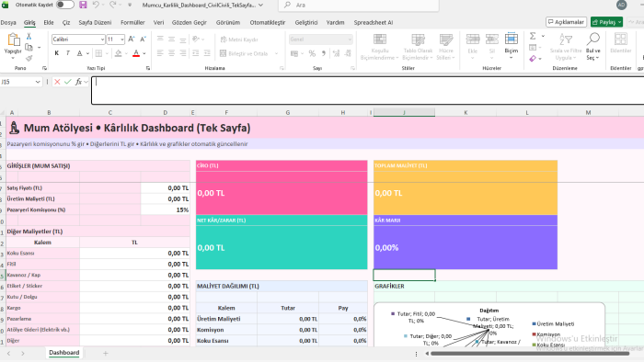The width and height of the screenshot is (644, 362).
Task: Switch to Spreadsheet AI tab
Action: tap(374, 23)
